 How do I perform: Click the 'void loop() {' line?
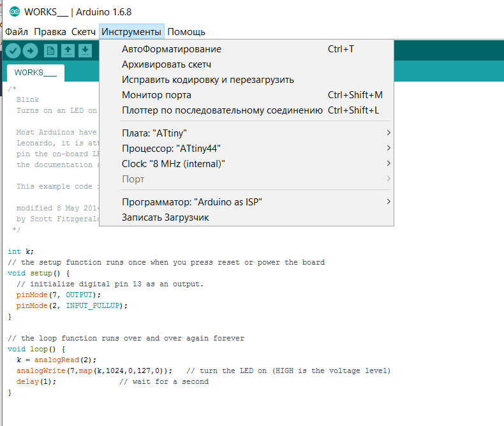(x=36, y=349)
